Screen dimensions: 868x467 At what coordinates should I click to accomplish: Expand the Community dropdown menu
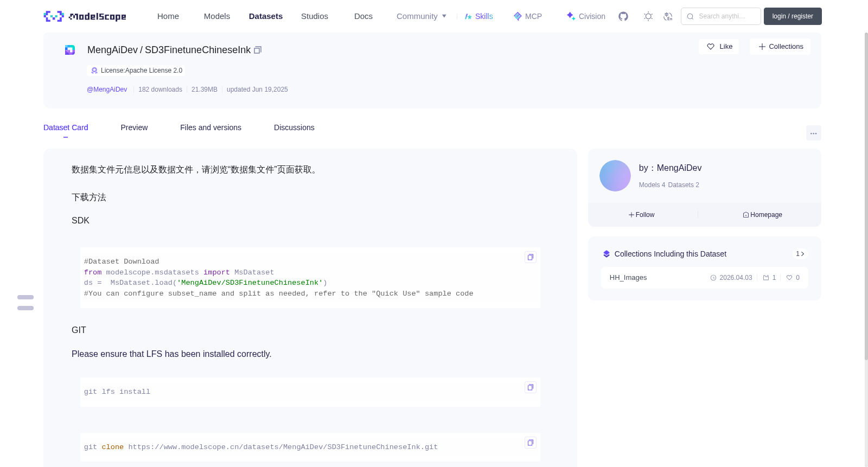[422, 16]
